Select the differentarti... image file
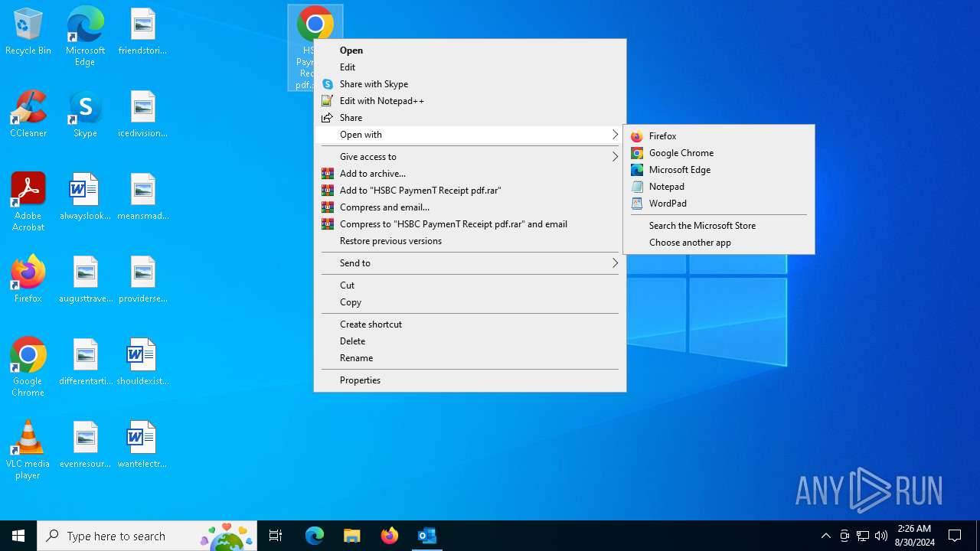Image resolution: width=980 pixels, height=551 pixels. tap(85, 363)
